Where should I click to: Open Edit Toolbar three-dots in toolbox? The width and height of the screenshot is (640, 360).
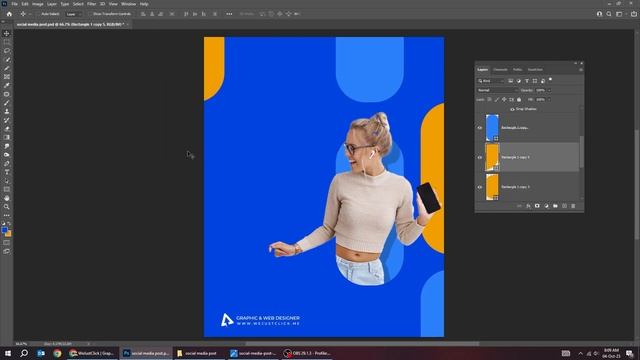[x=7, y=216]
